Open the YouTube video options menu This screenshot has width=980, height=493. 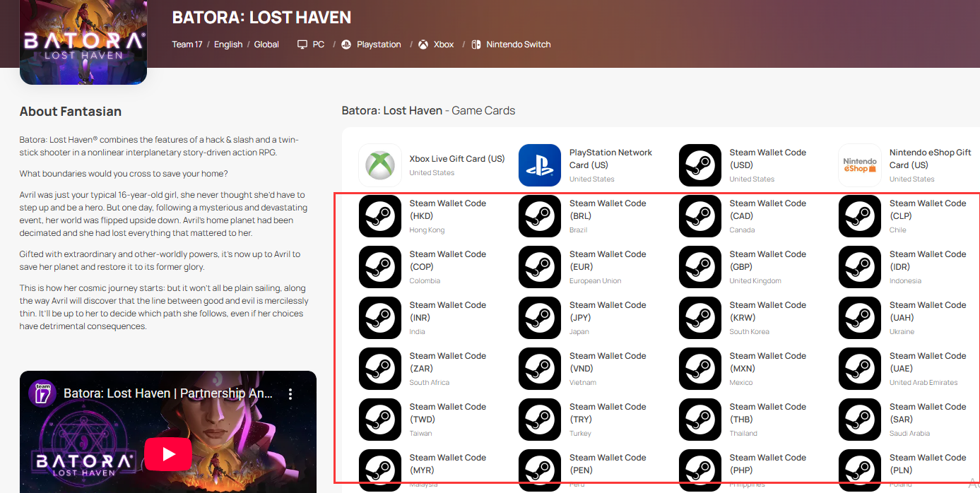(x=290, y=394)
